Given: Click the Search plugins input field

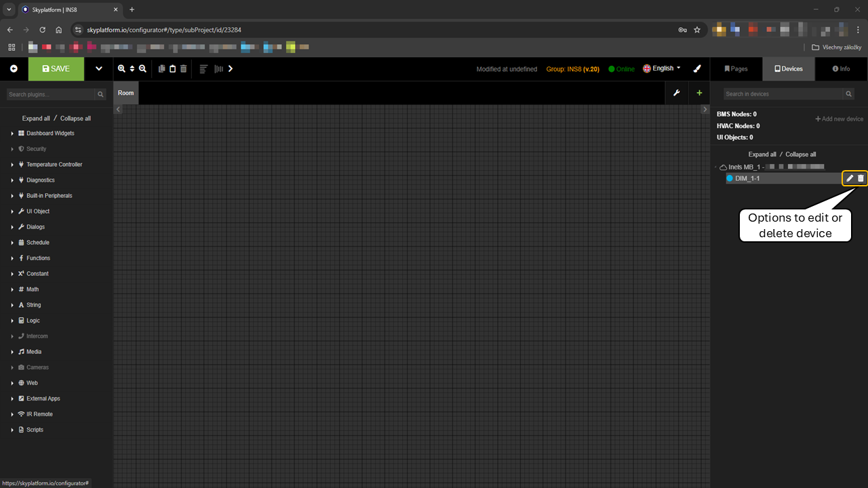Looking at the screenshot, I should [50, 95].
